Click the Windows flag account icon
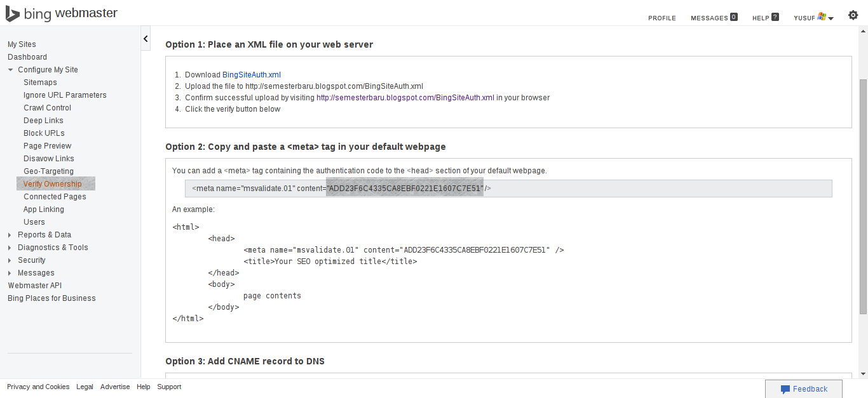 pyautogui.click(x=822, y=17)
